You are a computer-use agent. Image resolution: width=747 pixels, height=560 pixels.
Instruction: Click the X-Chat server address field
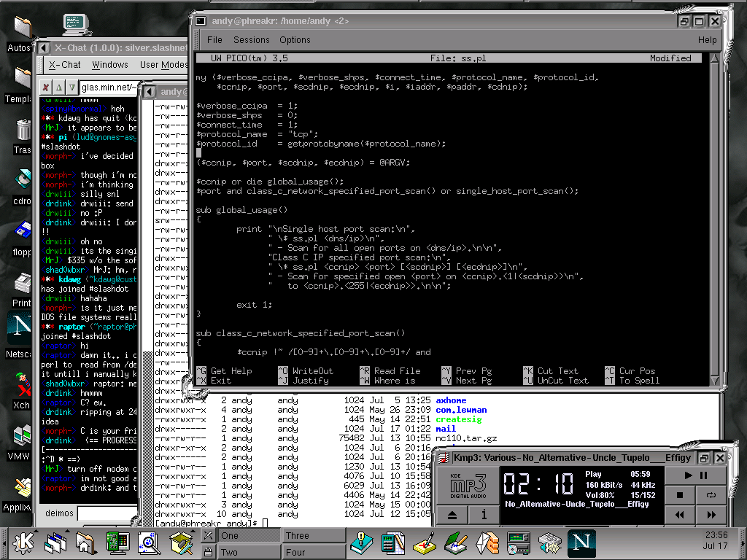pos(109,87)
